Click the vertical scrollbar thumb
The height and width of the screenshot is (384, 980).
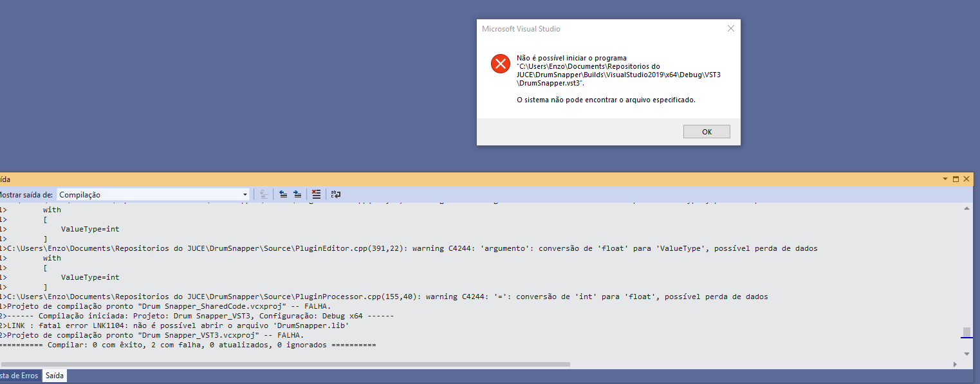click(966, 332)
